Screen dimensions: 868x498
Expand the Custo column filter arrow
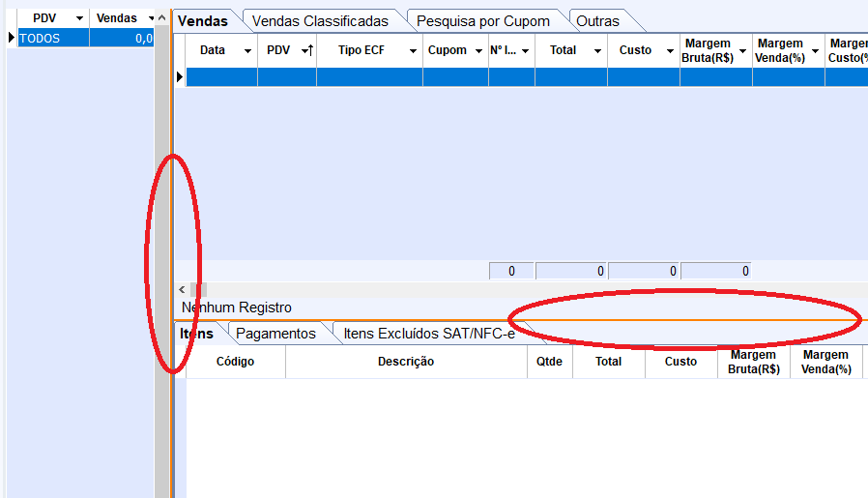[670, 51]
